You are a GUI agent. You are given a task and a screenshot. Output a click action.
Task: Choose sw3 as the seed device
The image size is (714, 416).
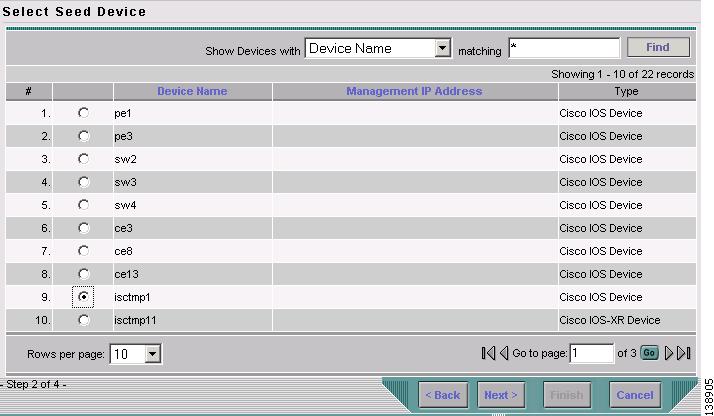(83, 182)
